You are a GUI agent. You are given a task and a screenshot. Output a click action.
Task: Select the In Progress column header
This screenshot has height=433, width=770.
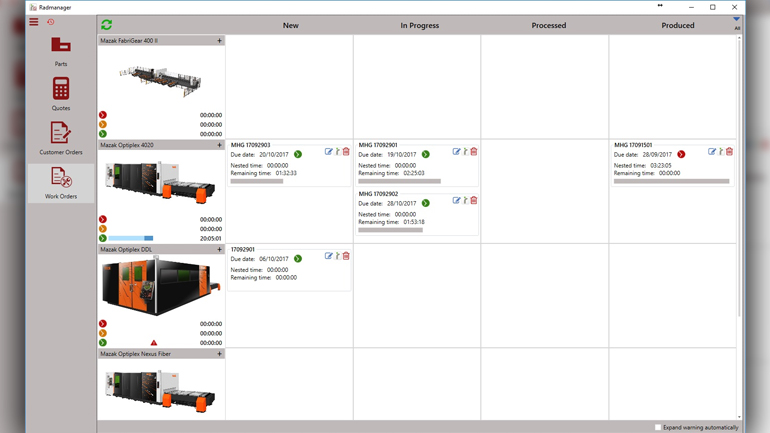(419, 26)
